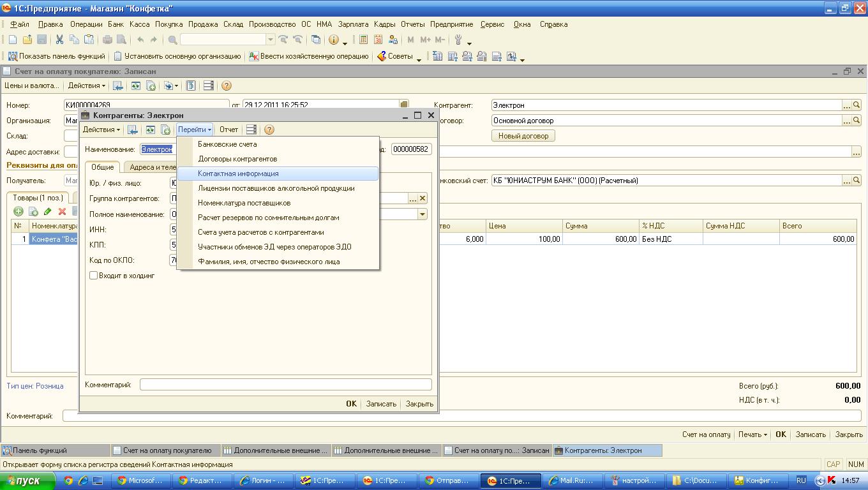
Task: Click Новый договор button
Action: pos(523,136)
